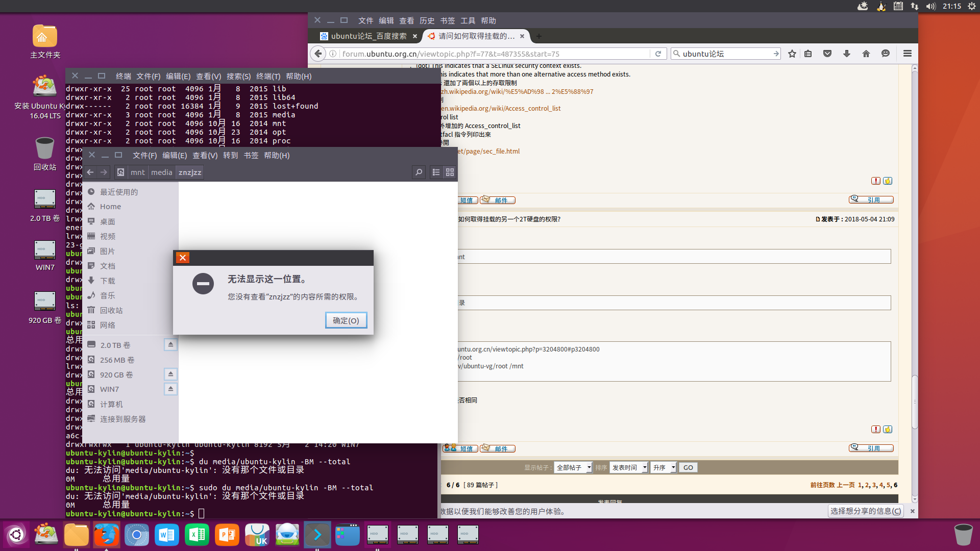The image size is (980, 551).
Task: Select media in the path bar
Action: 162,172
